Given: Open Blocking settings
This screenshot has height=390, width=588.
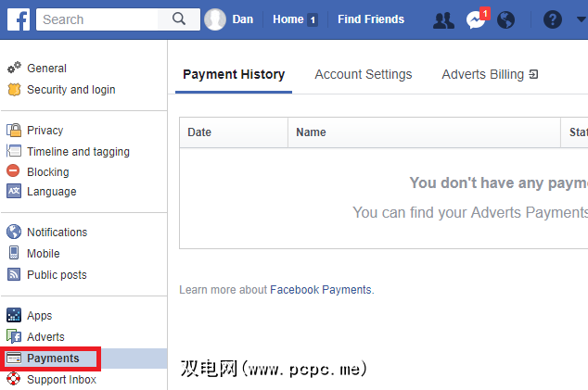Looking at the screenshot, I should point(48,171).
